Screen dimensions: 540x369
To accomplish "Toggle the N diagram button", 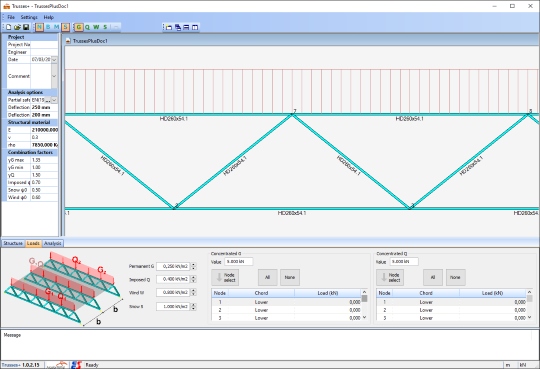I will click(x=39, y=27).
